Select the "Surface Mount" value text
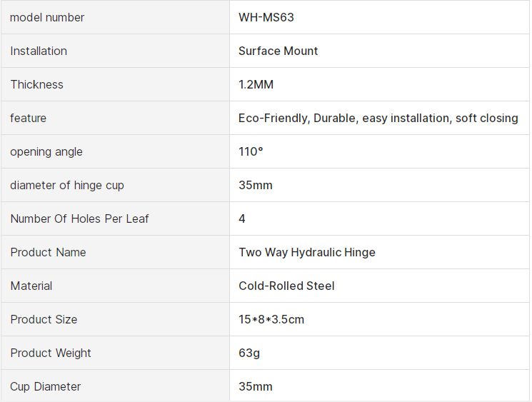The width and height of the screenshot is (532, 402). tap(278, 51)
